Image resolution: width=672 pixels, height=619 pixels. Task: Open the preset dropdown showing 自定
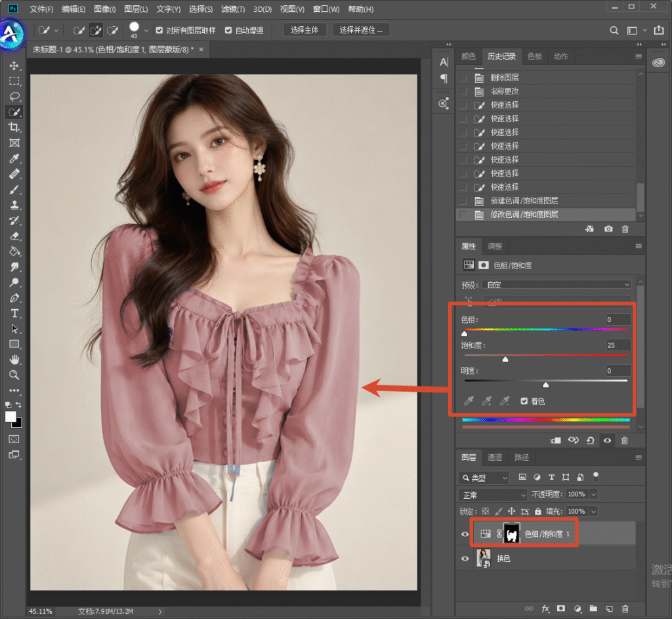click(x=557, y=285)
